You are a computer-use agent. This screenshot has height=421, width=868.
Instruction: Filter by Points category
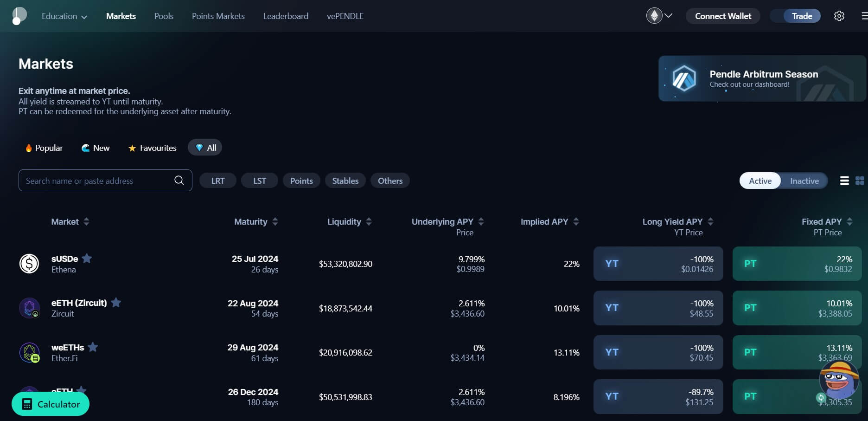coord(301,181)
